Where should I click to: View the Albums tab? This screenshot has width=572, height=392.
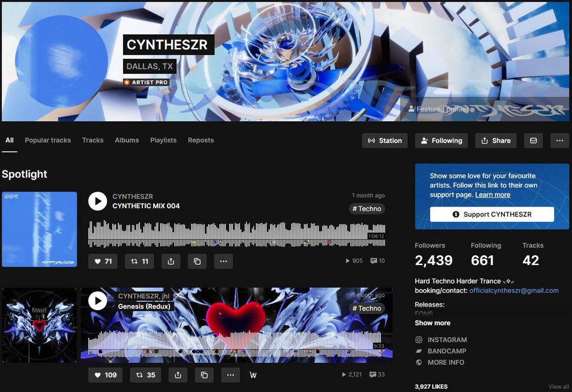tap(126, 140)
